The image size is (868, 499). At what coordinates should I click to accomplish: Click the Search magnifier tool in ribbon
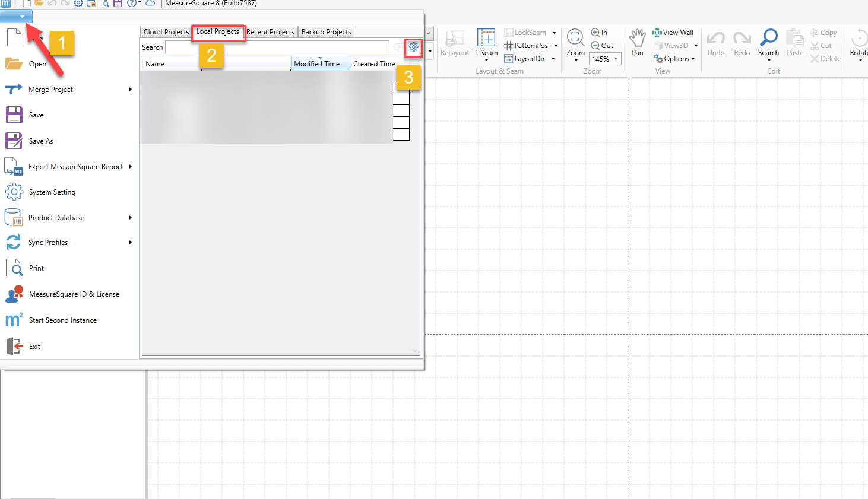(769, 38)
